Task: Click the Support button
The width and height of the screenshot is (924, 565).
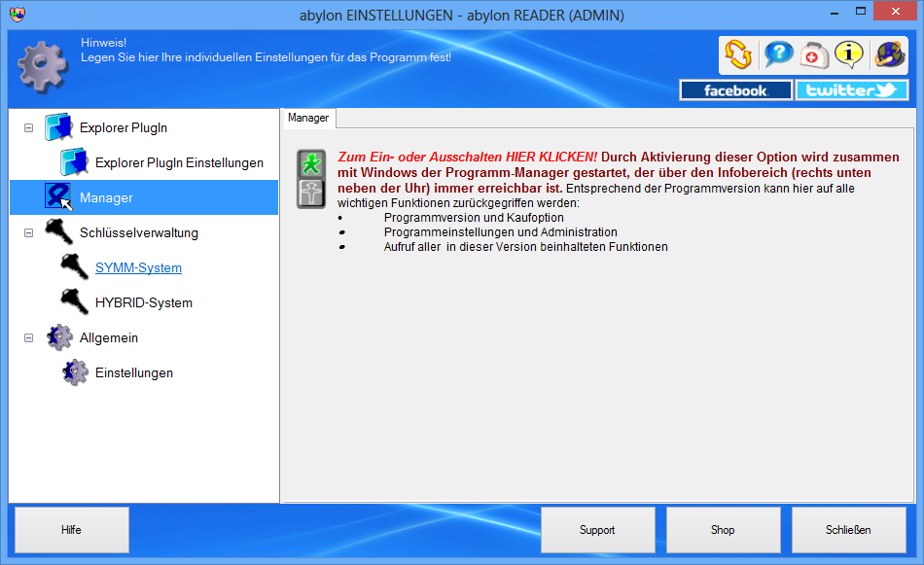Action: (x=597, y=530)
